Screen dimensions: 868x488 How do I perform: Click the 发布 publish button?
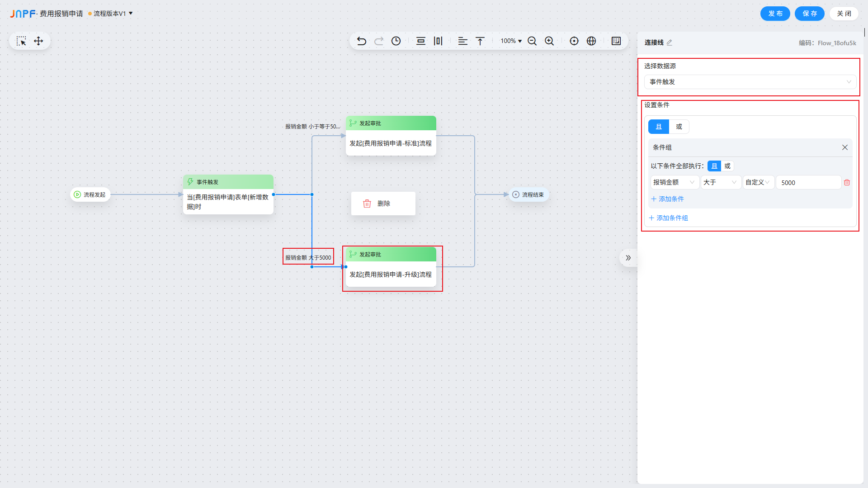[775, 14]
